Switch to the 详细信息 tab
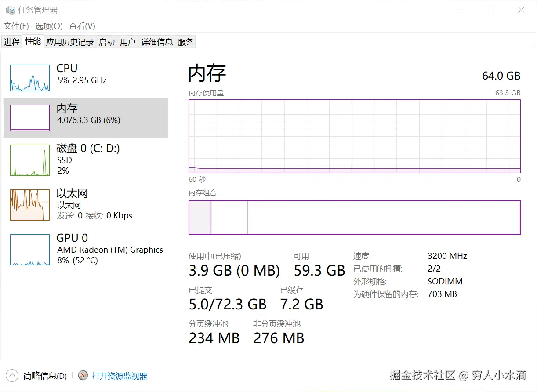 (x=157, y=42)
